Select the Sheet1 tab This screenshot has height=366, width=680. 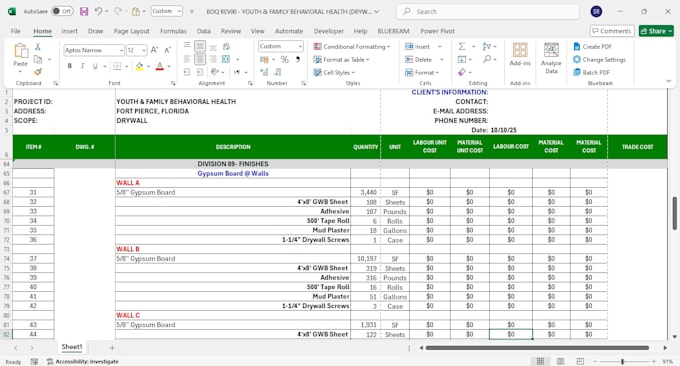tap(72, 347)
